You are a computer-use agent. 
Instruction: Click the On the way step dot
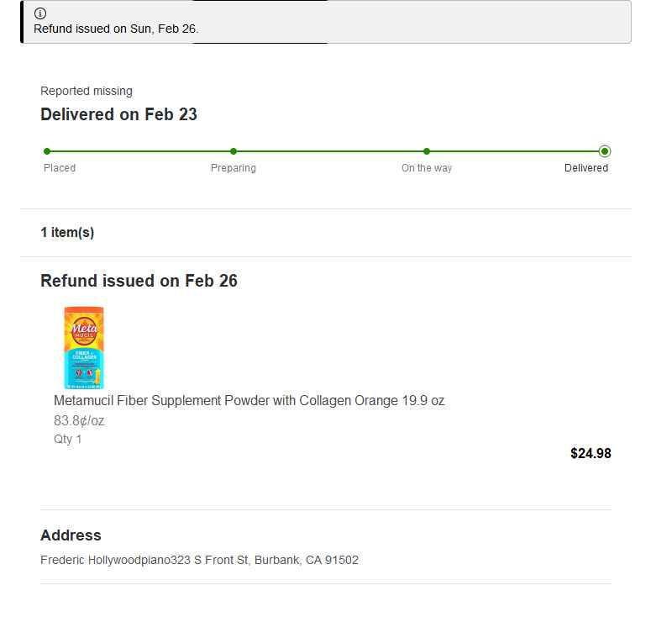427,151
